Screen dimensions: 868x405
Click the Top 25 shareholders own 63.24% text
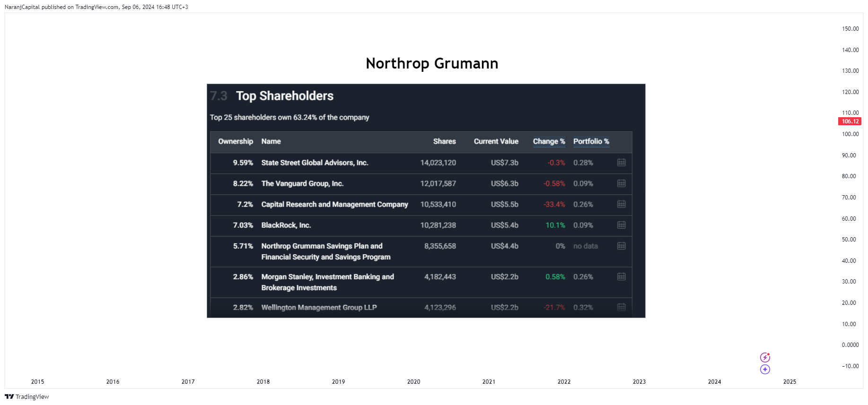tap(289, 117)
